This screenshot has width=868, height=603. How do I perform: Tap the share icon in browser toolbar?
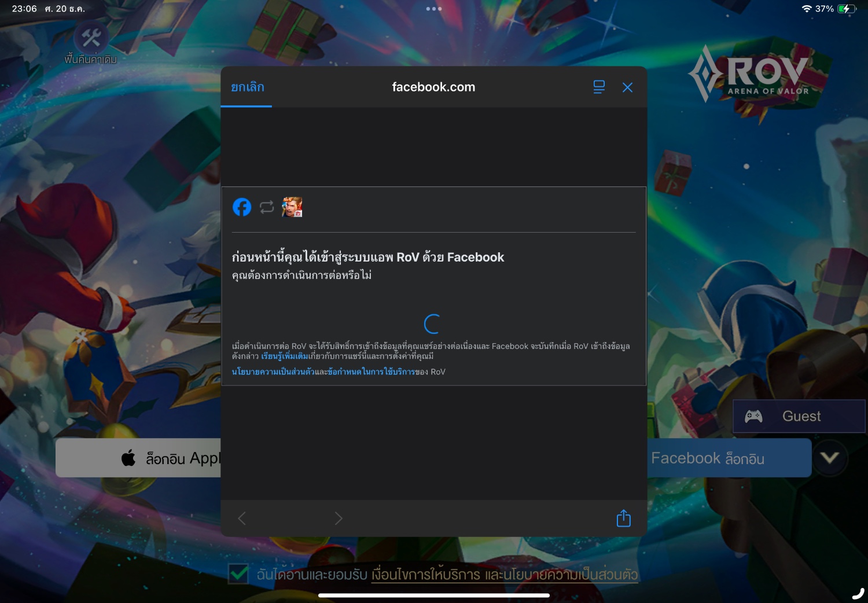click(624, 518)
